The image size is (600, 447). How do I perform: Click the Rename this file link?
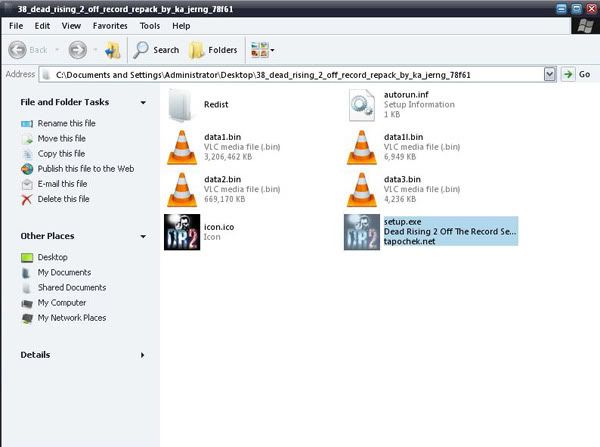[67, 124]
